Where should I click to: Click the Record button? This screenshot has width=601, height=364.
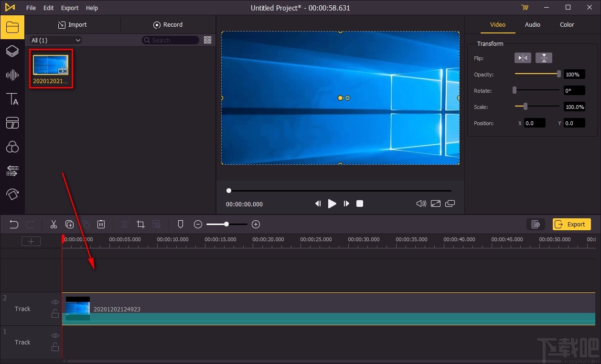tap(168, 25)
